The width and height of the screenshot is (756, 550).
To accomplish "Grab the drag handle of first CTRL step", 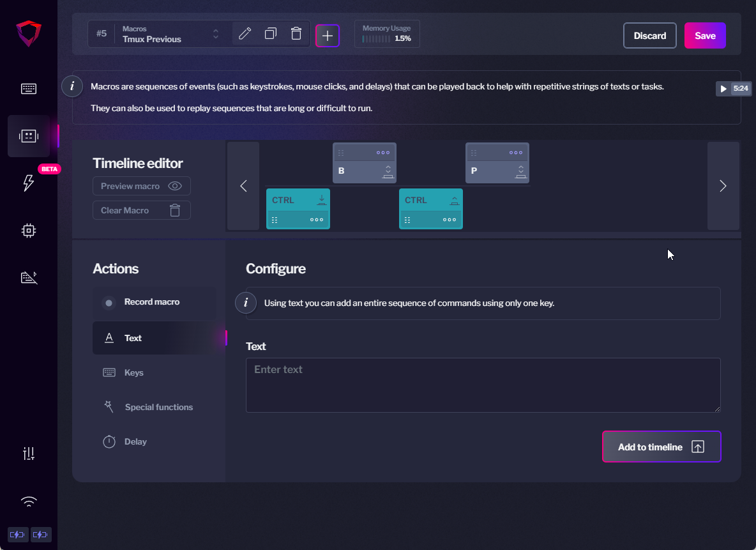I will (275, 220).
